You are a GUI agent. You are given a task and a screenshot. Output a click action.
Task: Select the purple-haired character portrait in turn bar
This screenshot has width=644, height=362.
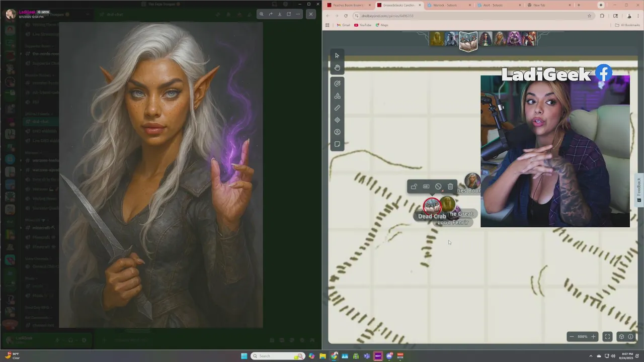[514, 39]
